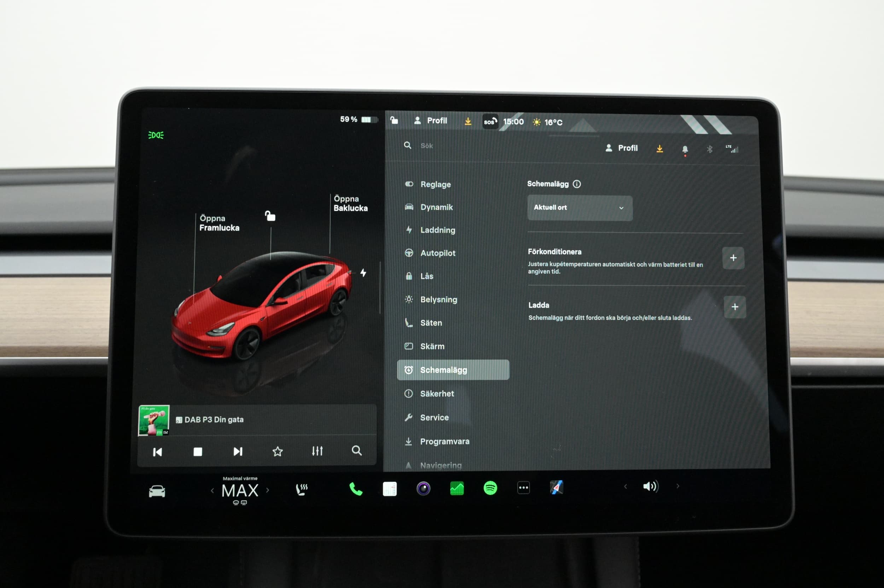Image resolution: width=884 pixels, height=588 pixels.
Task: Toggle favorite star for DAB station
Action: [x=278, y=451]
